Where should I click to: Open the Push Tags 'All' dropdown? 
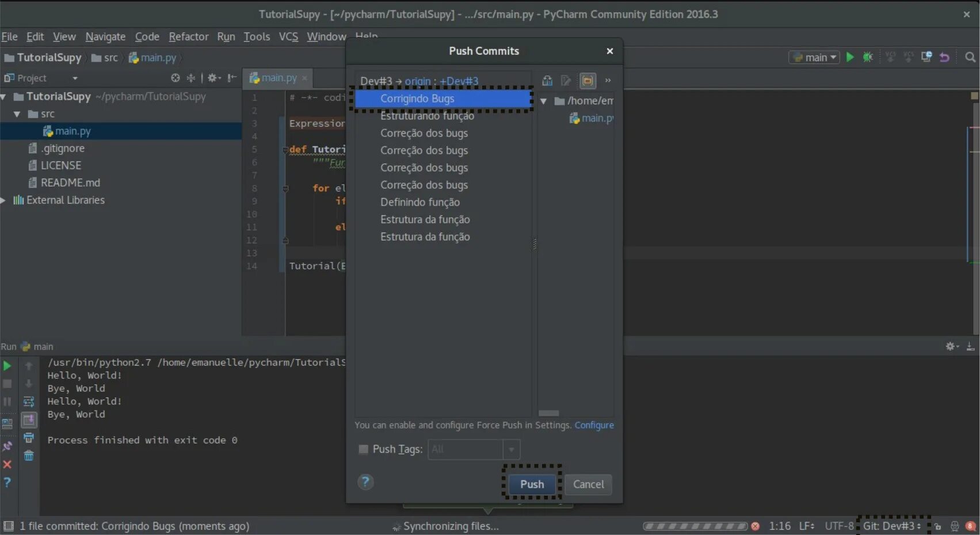coord(474,449)
